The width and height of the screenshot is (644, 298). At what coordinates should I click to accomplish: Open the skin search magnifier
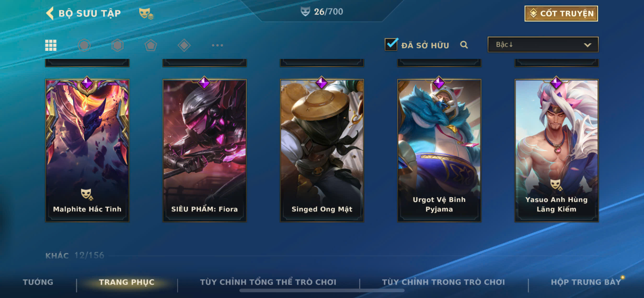pos(464,45)
